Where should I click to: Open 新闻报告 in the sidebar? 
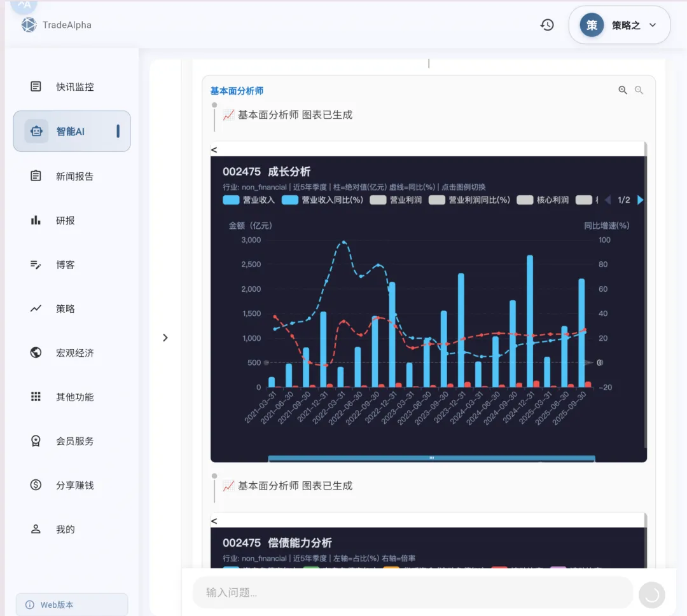(x=72, y=176)
